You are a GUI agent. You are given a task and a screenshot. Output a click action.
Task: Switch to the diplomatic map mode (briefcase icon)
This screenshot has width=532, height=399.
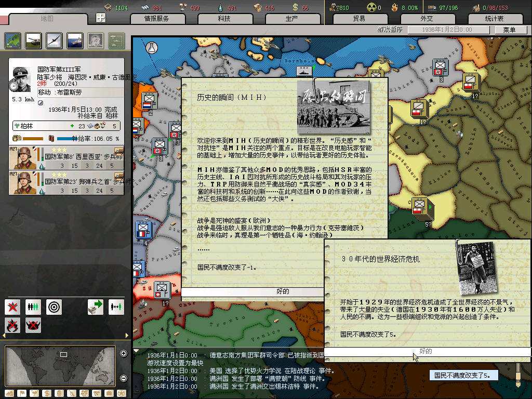point(109,393)
